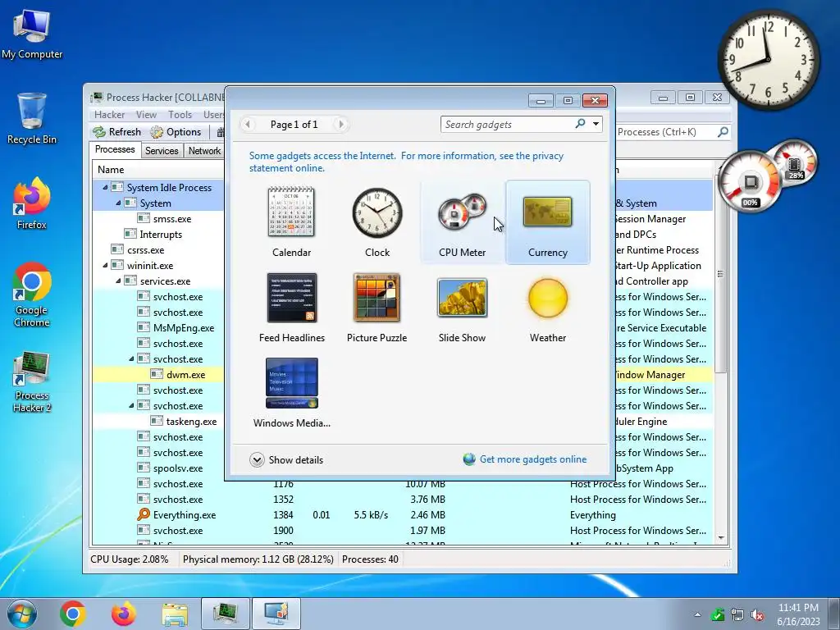Screen dimensions: 840x630
Task: Open the gadget search options dropdown arrow
Action: pos(596,125)
